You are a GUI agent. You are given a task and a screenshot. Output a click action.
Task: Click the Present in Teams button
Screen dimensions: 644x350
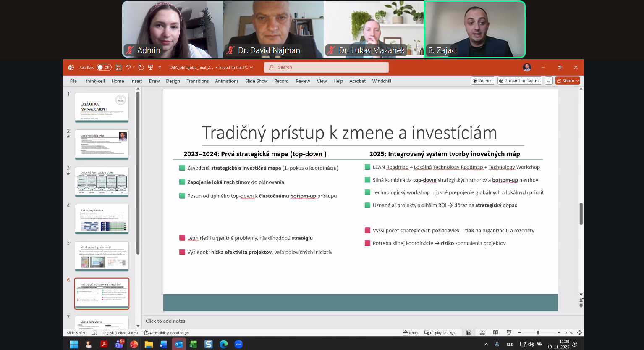coord(519,81)
